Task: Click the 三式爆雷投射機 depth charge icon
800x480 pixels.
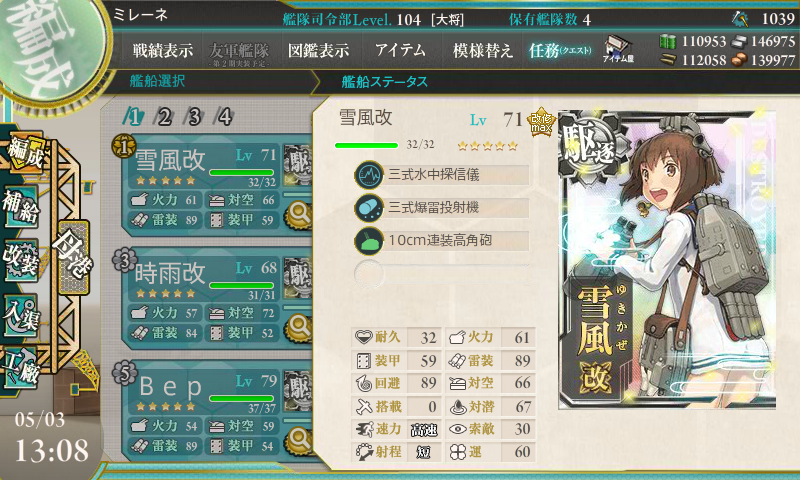Action: pyautogui.click(x=369, y=208)
